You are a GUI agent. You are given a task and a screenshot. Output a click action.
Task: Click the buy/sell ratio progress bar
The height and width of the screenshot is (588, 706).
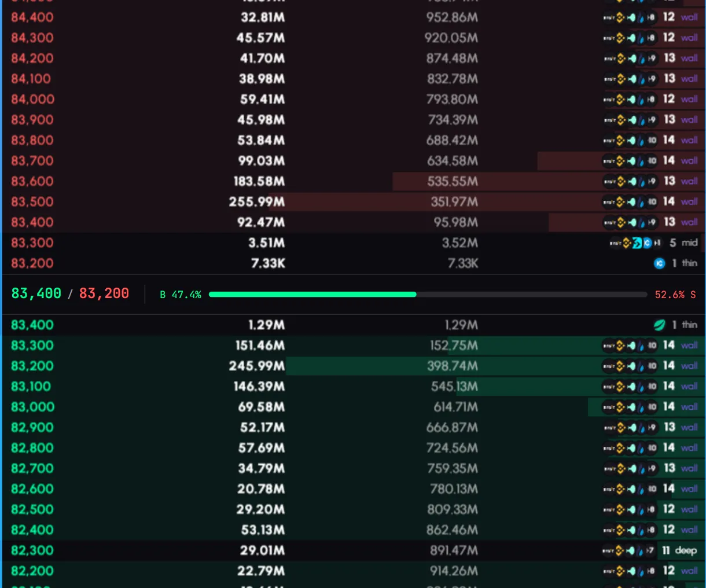(428, 295)
